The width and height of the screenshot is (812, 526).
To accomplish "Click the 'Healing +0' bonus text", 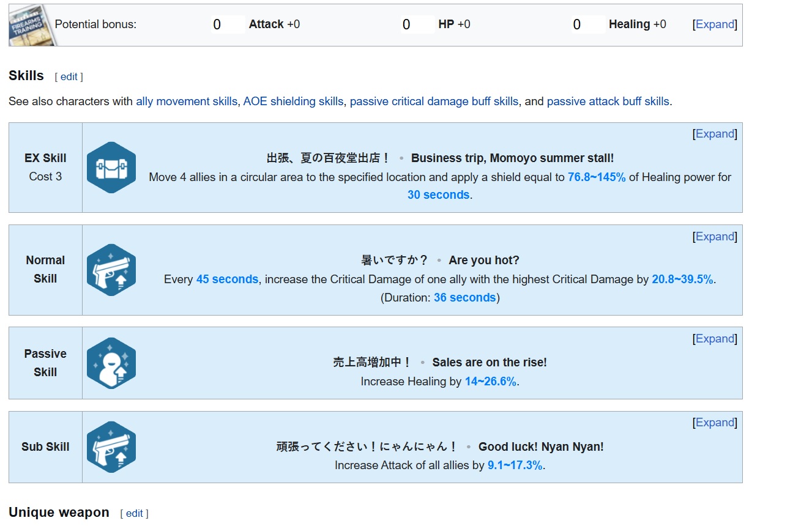I will point(637,24).
